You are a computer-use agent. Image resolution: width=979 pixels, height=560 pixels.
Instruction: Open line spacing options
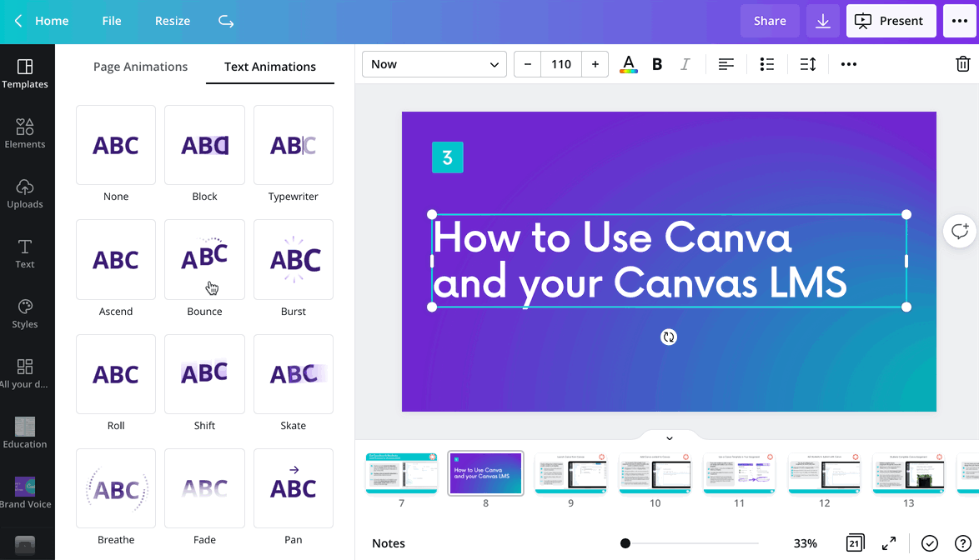click(x=808, y=64)
